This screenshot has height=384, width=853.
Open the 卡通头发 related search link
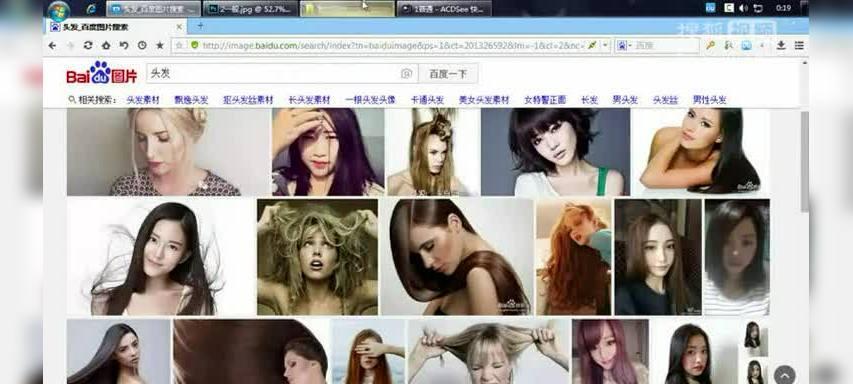click(x=427, y=100)
